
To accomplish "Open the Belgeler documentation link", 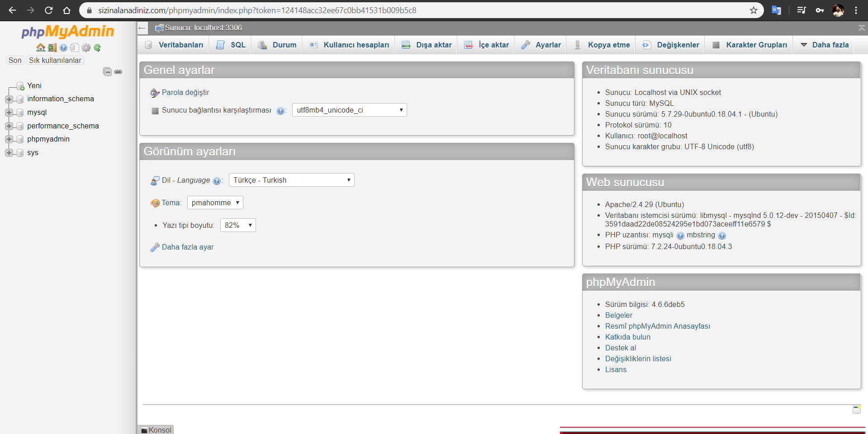I will tap(619, 315).
